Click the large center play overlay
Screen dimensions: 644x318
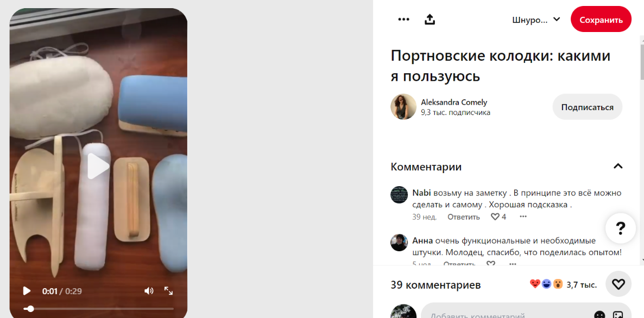click(98, 166)
